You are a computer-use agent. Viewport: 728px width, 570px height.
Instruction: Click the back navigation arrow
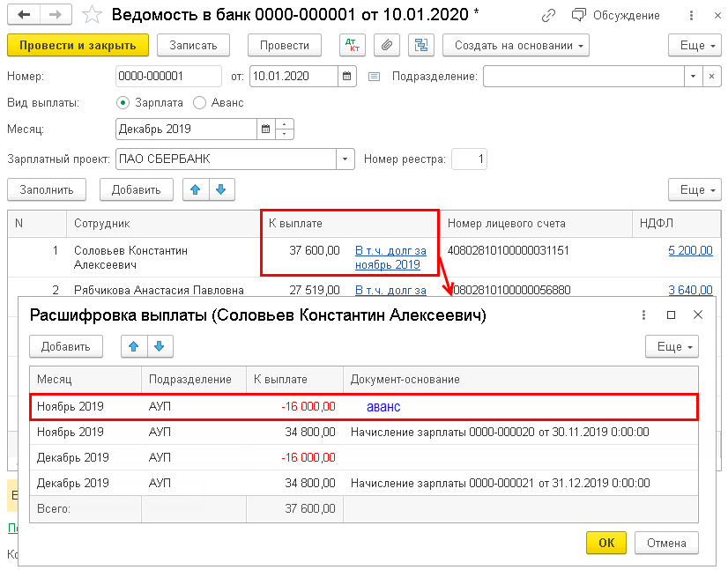point(24,15)
